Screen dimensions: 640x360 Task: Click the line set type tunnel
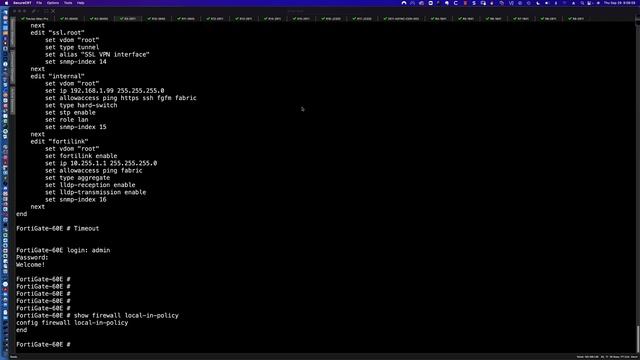coord(72,47)
